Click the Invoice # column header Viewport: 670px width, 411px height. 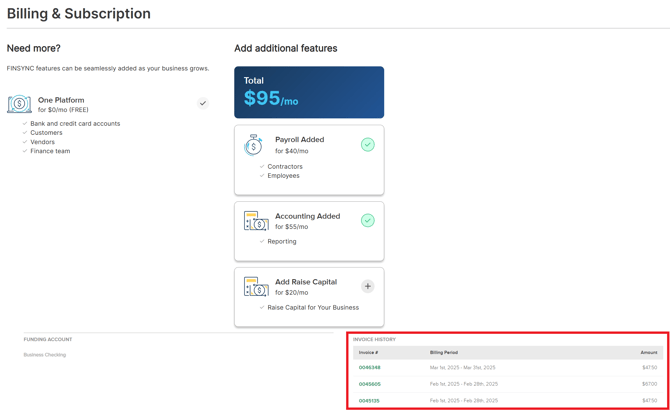point(368,353)
